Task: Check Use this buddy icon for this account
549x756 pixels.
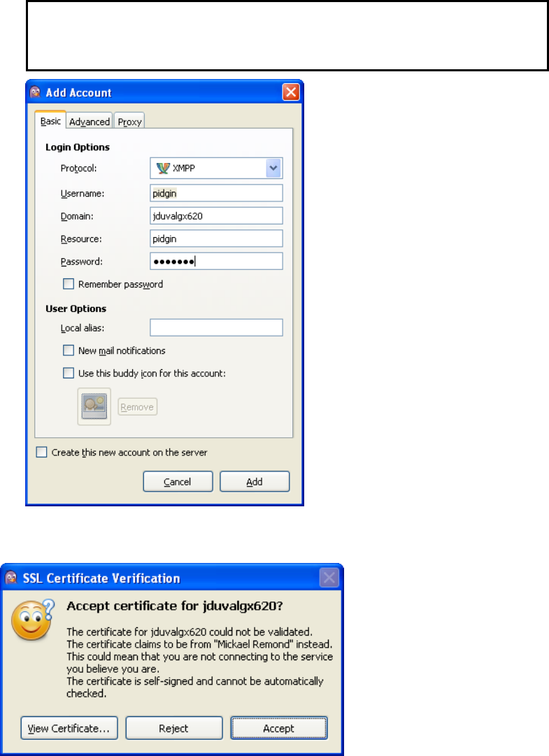Action: coord(69,373)
